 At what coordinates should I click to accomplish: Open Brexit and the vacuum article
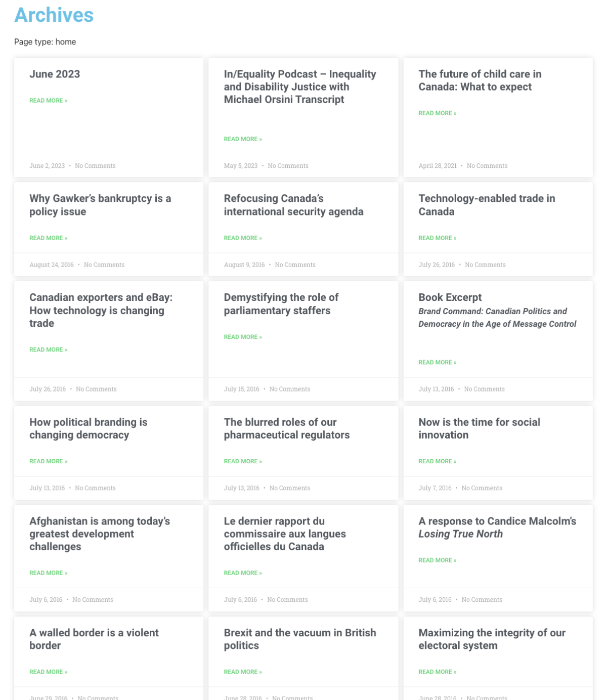click(x=300, y=639)
